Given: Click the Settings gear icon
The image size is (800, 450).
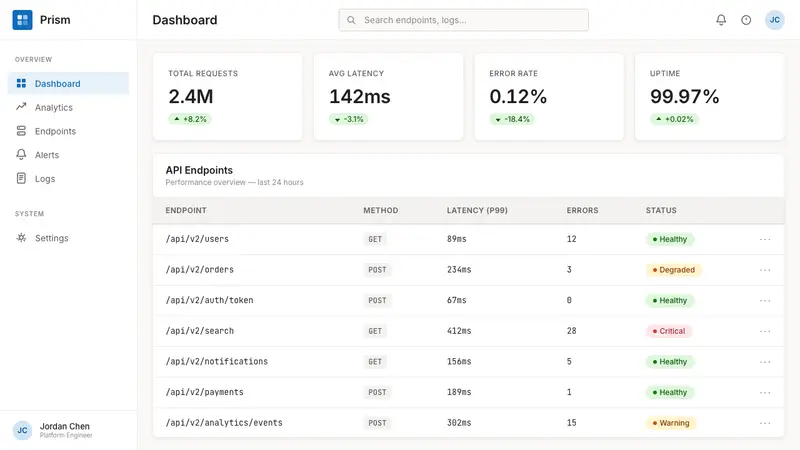Looking at the screenshot, I should coord(21,237).
